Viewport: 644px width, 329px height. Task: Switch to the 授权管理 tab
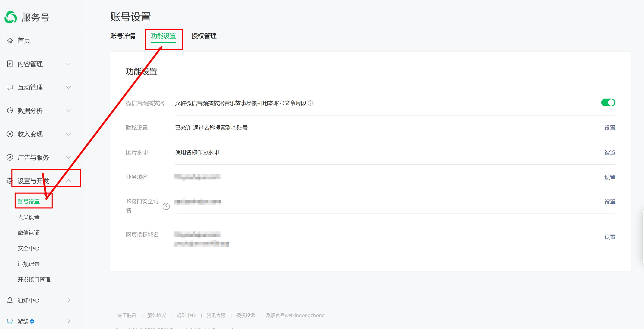point(204,36)
